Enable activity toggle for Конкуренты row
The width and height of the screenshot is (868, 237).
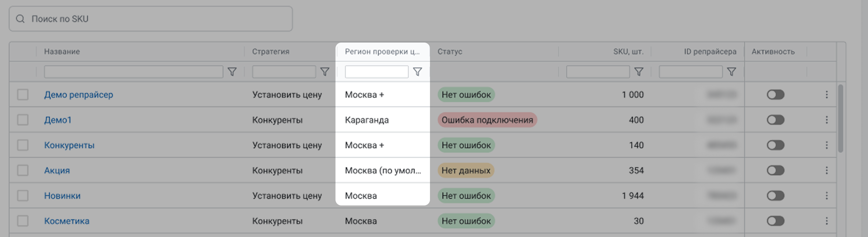tap(775, 145)
